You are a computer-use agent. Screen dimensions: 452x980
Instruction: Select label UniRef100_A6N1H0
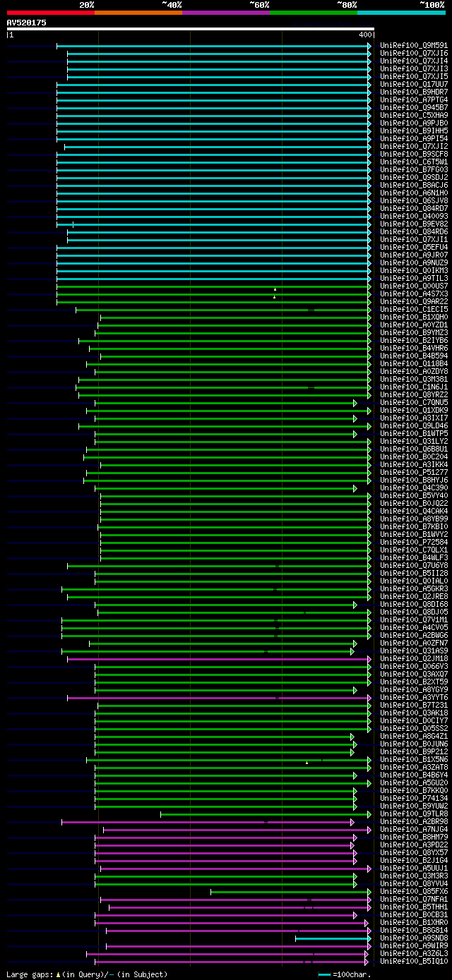point(414,193)
